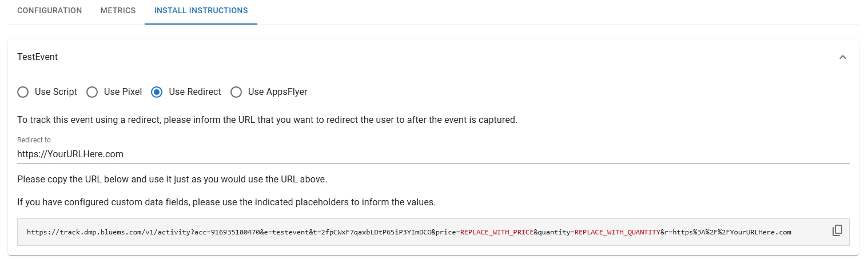Click the REPLACE_WITH_PRICE placeholder in the URL
This screenshot has width=868, height=259.
496,232
